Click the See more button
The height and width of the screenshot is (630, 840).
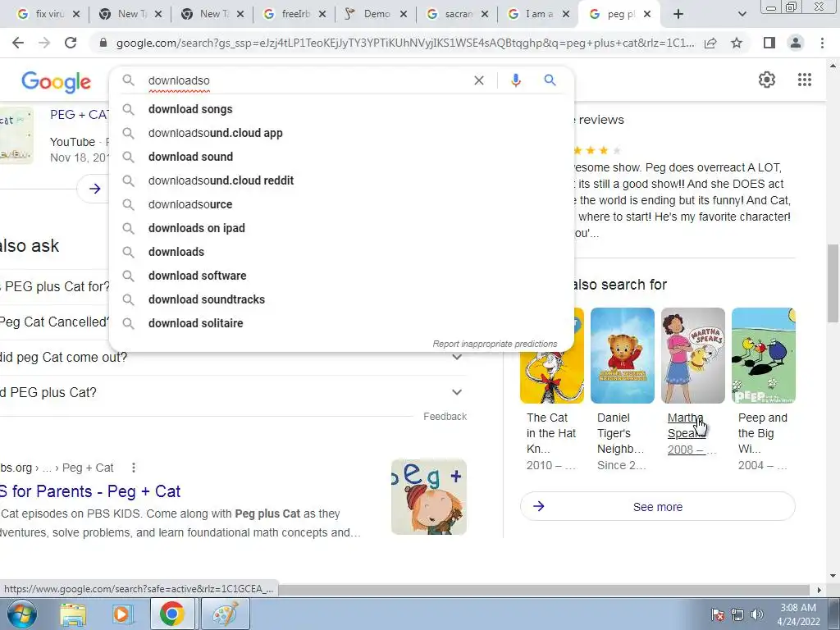tap(657, 506)
